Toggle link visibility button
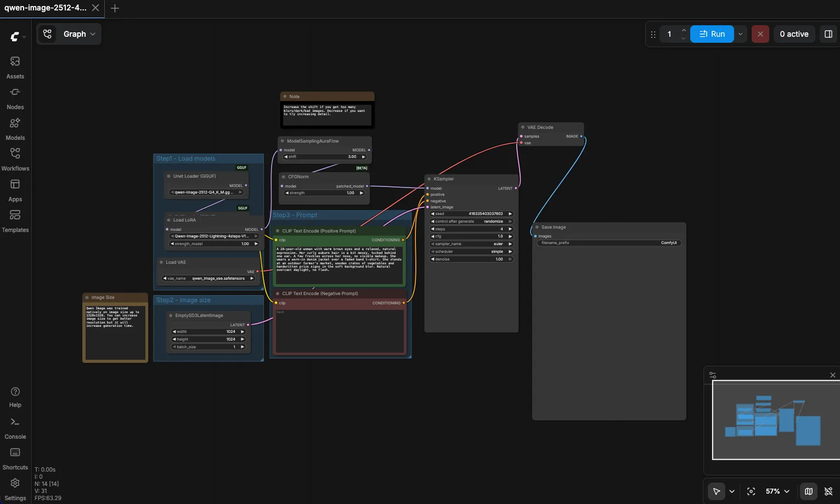The image size is (840, 504). pos(828,491)
